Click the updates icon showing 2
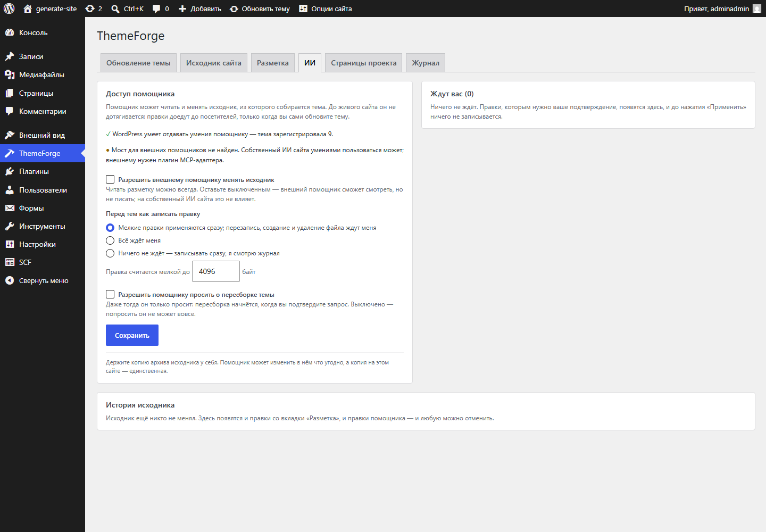Screen dimensions: 766x532 click(90, 9)
